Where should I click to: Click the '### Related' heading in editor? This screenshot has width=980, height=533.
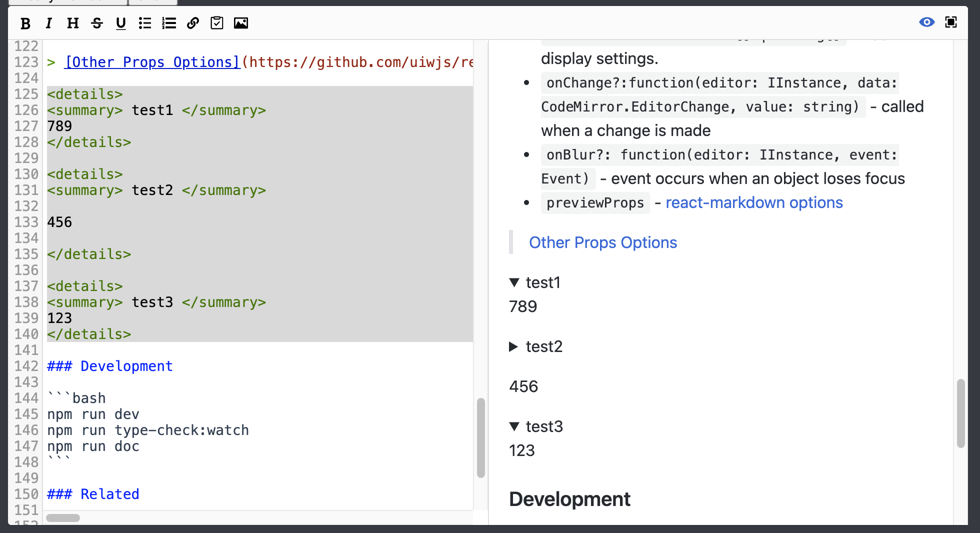(93, 494)
